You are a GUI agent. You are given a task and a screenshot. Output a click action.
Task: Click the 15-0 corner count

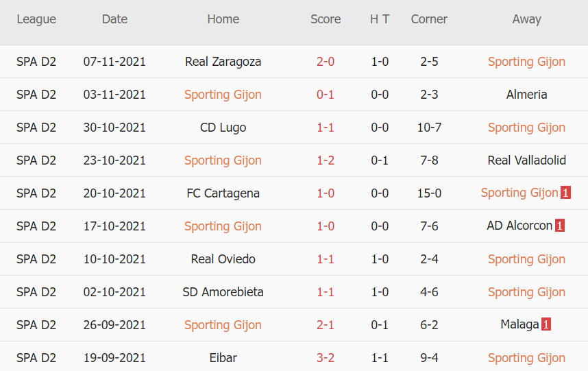tap(429, 193)
